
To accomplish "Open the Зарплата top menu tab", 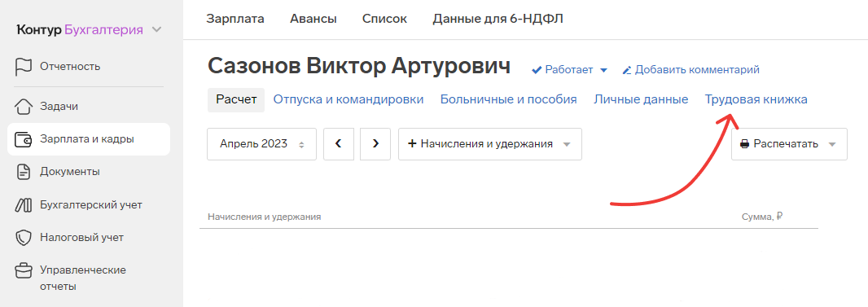I will coord(235,19).
